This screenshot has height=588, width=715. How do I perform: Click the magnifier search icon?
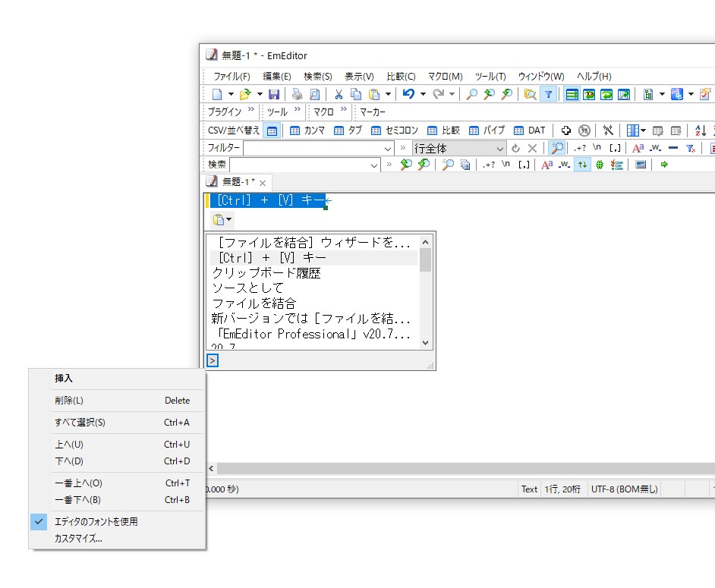pyautogui.click(x=471, y=93)
